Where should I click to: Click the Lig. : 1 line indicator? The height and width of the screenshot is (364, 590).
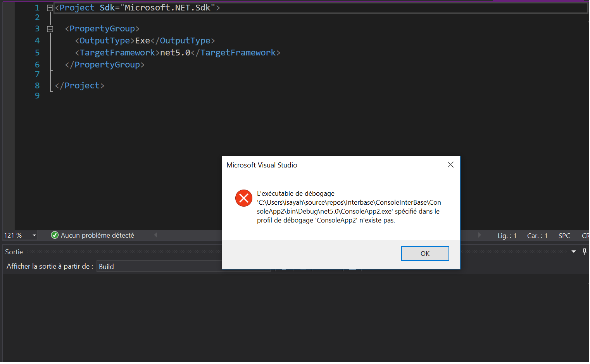(507, 235)
